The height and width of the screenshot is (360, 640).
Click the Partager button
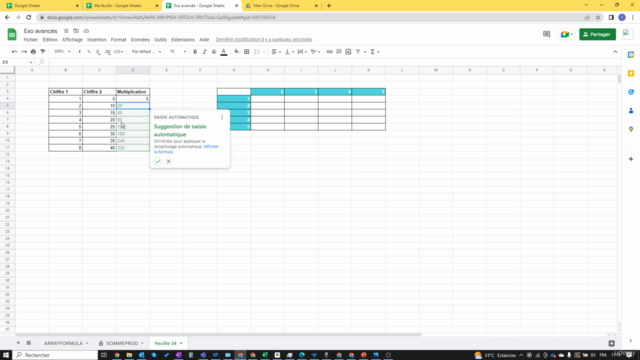point(597,34)
